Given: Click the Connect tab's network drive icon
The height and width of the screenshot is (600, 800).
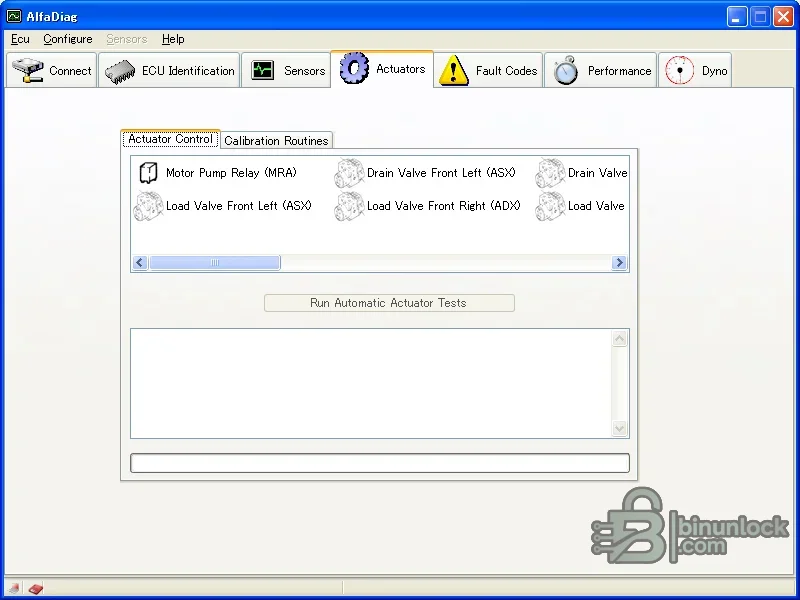Looking at the screenshot, I should tap(28, 70).
